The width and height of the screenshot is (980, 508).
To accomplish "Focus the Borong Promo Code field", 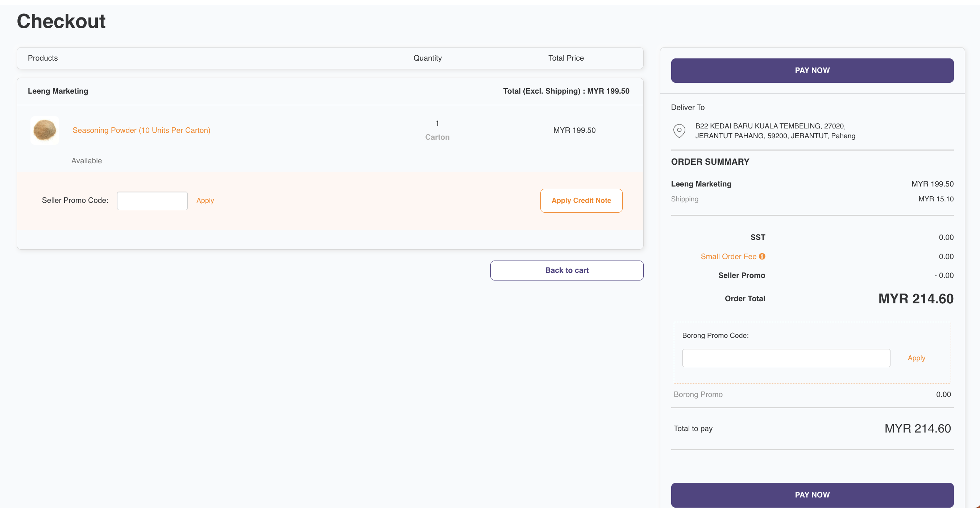I will [786, 358].
